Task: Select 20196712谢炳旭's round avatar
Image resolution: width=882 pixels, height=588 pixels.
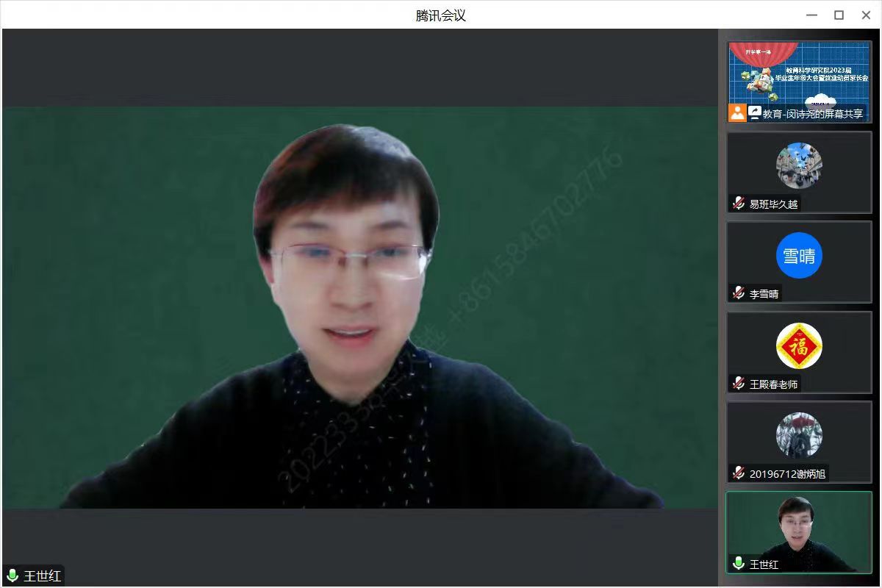Action: tap(799, 435)
